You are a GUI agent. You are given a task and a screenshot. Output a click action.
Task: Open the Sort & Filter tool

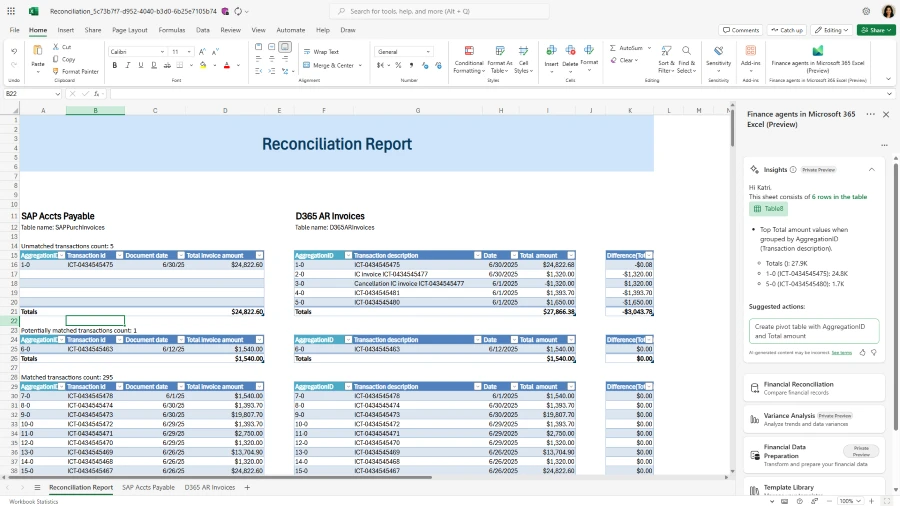(666, 51)
